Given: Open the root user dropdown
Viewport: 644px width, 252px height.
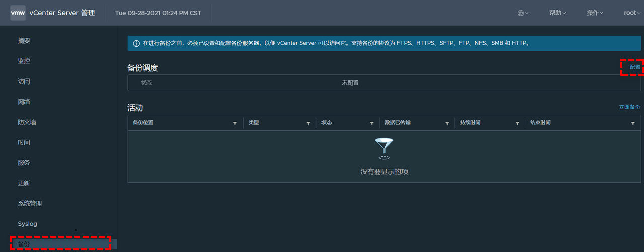Looking at the screenshot, I should 632,13.
